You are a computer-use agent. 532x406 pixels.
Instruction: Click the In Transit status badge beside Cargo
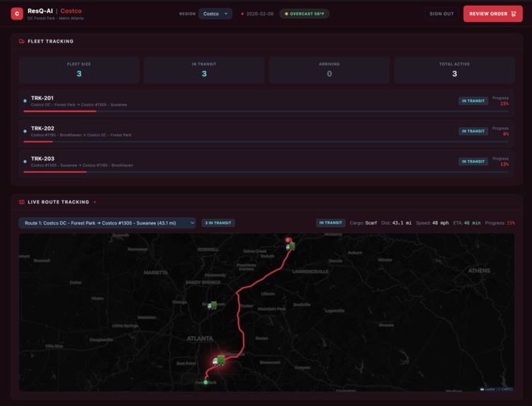pyautogui.click(x=331, y=222)
